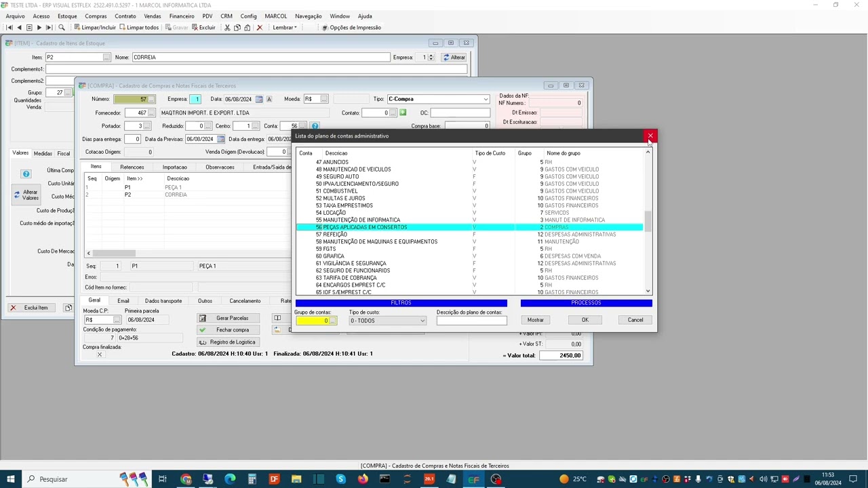Image resolution: width=868 pixels, height=488 pixels.
Task: Click Limpar todos in toolbar
Action: pos(138,28)
